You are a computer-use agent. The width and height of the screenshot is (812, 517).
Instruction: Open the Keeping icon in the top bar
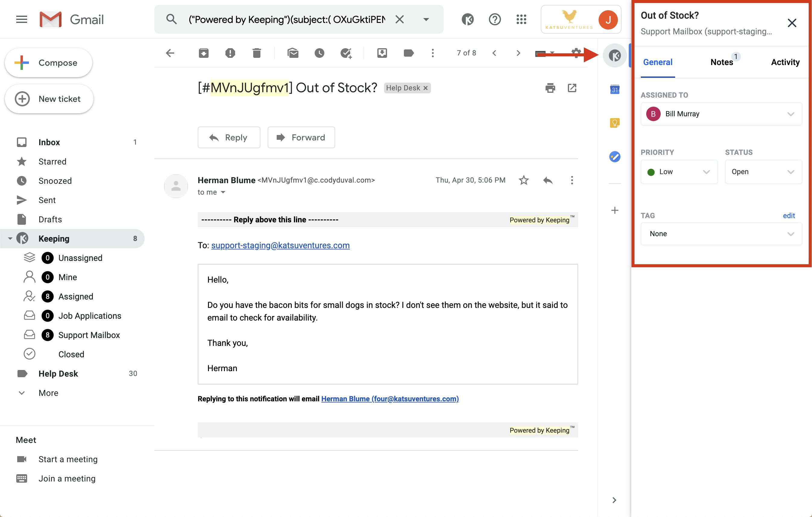tap(467, 20)
